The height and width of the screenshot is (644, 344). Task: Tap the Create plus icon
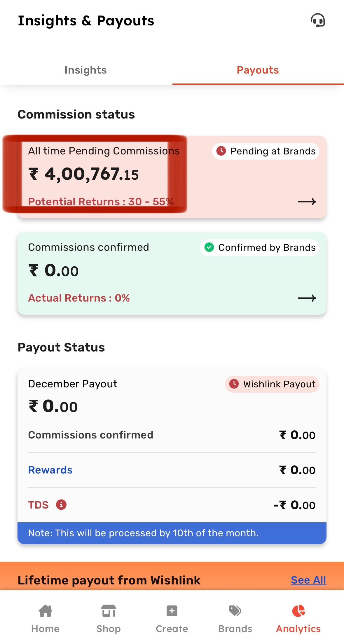pos(172,611)
